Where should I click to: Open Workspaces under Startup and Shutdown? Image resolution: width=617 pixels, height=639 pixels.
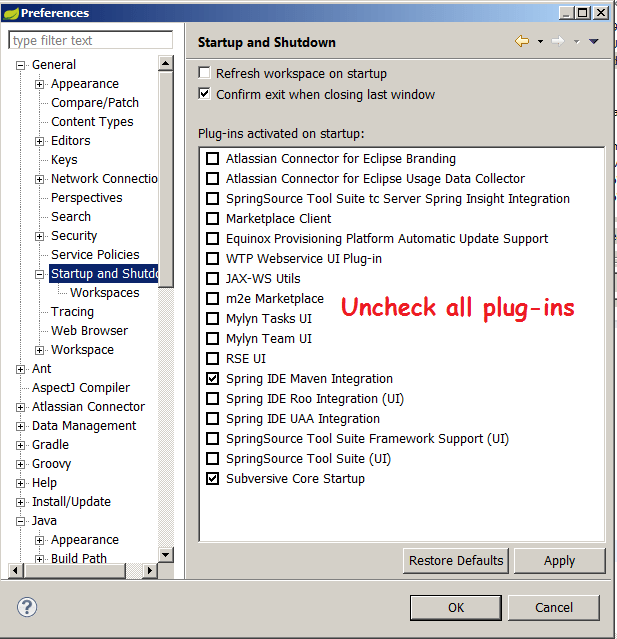(x=105, y=293)
